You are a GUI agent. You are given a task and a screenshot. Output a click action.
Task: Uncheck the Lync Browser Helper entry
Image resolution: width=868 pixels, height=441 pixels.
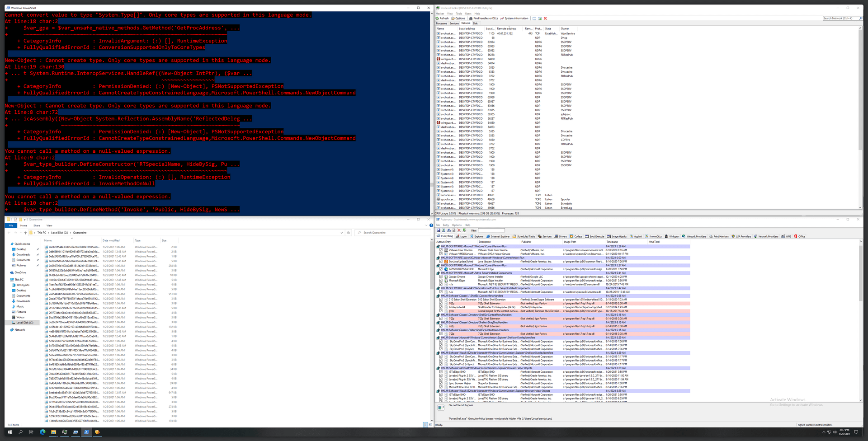[x=441, y=383]
